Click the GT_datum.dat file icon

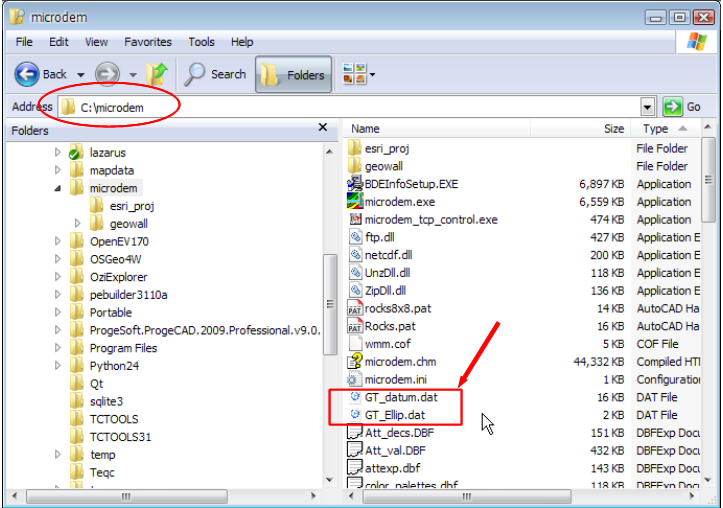(x=354, y=397)
